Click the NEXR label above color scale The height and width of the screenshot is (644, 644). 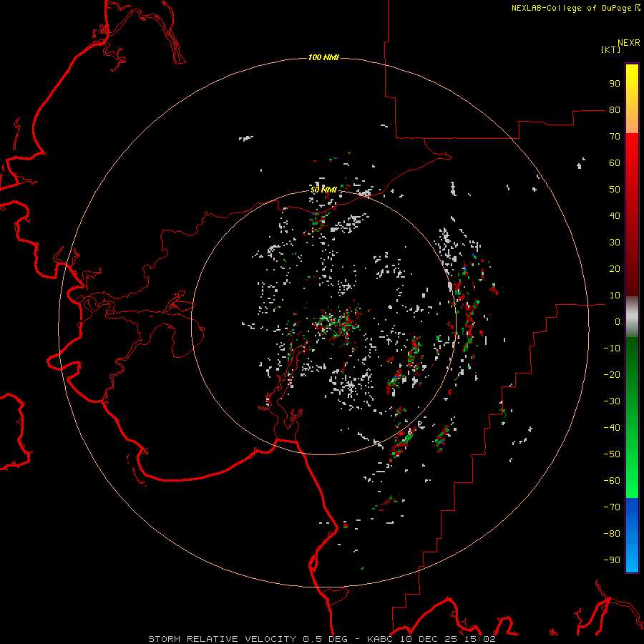[x=629, y=43]
